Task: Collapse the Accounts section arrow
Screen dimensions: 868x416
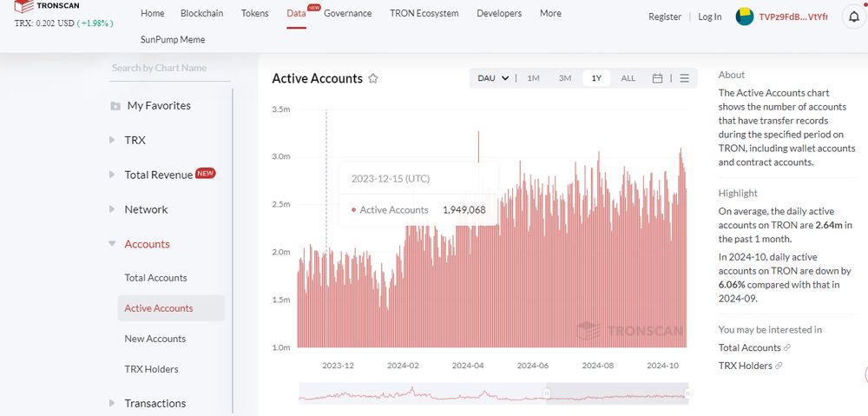Action: point(112,244)
